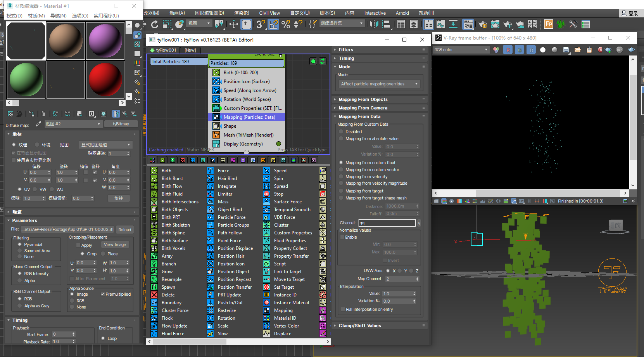Viewport: 644px width, 357px height.
Task: Open the Interactive menu
Action: click(375, 13)
